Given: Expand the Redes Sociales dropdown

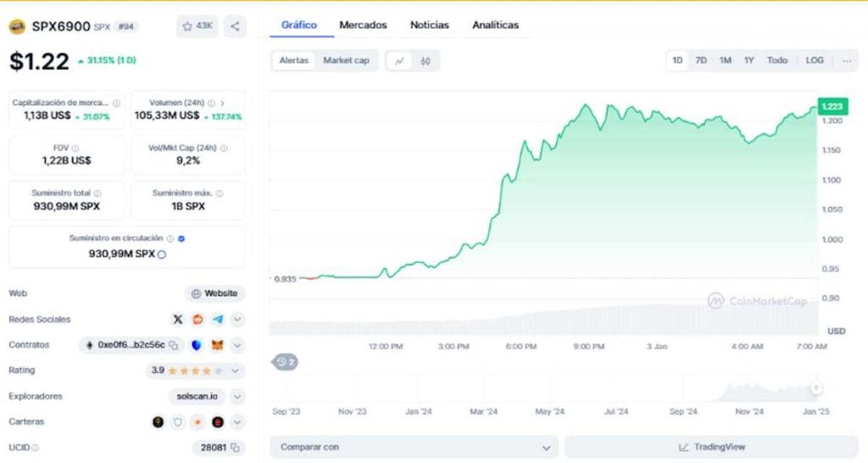Looking at the screenshot, I should [x=237, y=319].
